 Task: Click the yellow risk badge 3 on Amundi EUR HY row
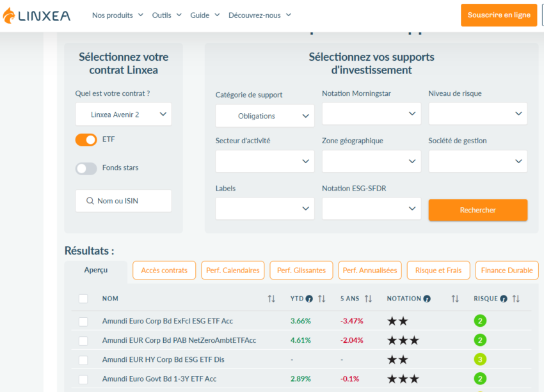[481, 359]
